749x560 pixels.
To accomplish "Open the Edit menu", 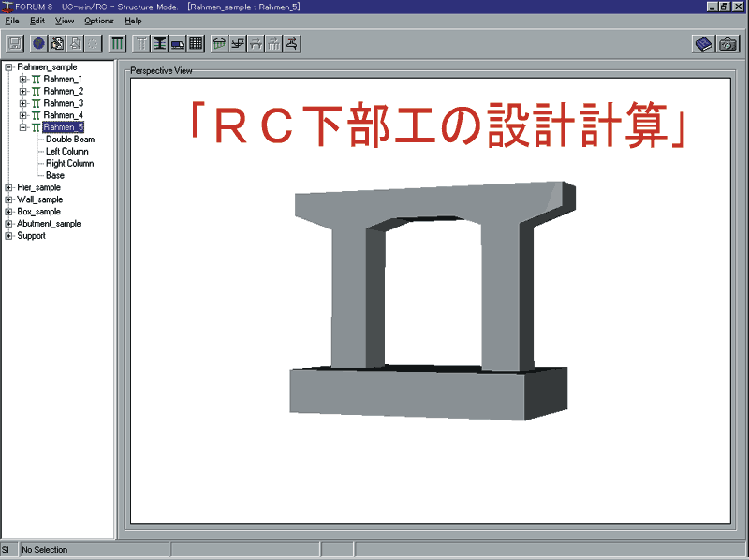I will tap(37, 21).
